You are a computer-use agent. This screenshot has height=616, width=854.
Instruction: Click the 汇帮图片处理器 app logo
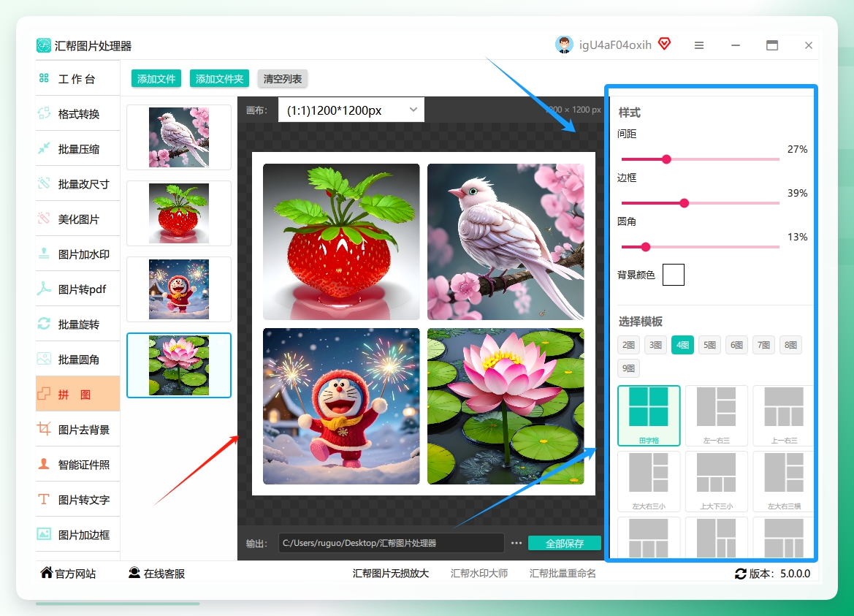tap(44, 45)
